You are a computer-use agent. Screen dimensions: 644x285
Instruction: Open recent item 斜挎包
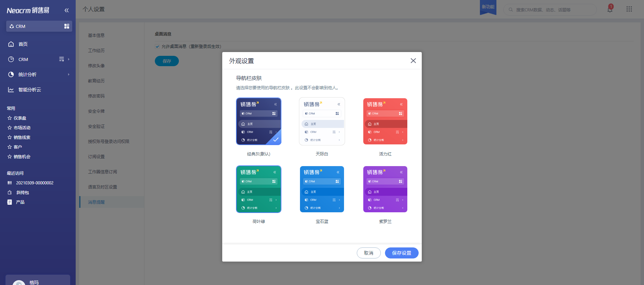(22, 193)
